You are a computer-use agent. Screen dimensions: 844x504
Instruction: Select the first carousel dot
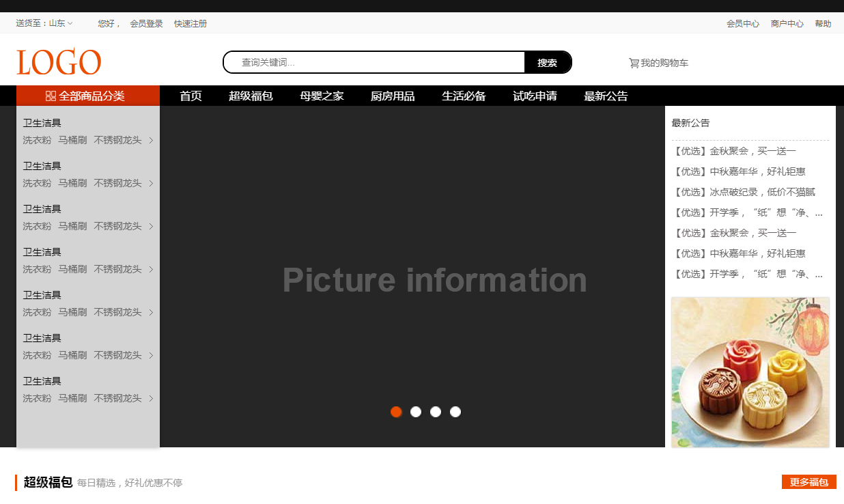click(x=396, y=412)
